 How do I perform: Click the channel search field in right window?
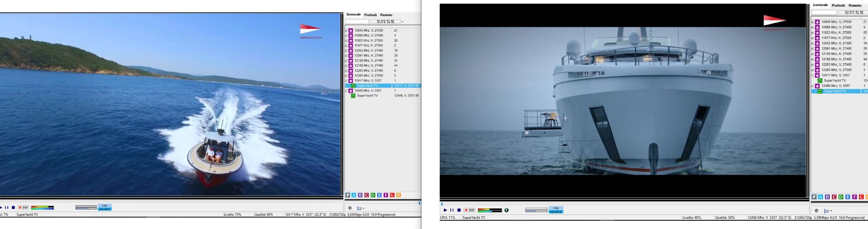824,12
